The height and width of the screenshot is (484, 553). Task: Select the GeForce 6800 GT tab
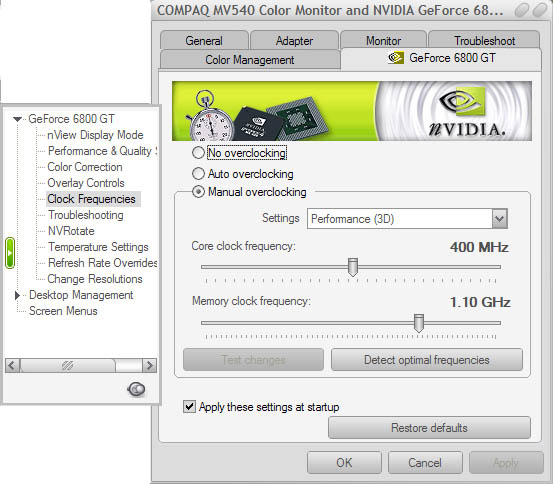click(441, 58)
